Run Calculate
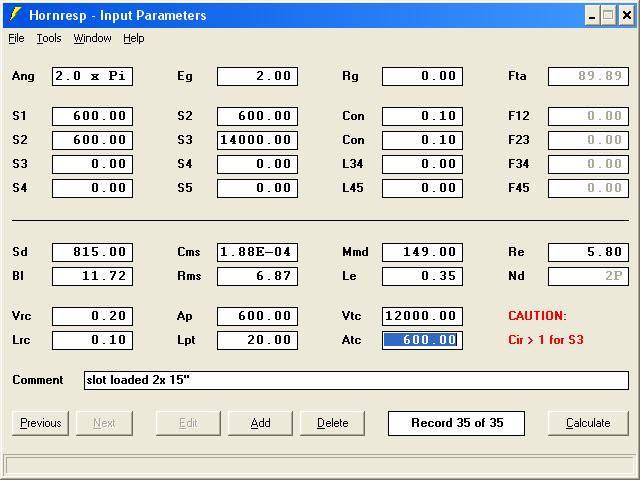 click(x=588, y=423)
